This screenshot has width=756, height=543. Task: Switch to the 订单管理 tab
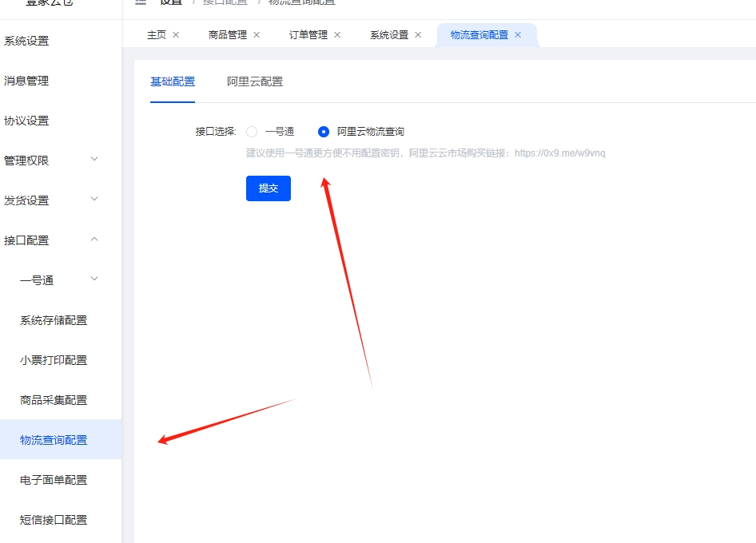308,34
